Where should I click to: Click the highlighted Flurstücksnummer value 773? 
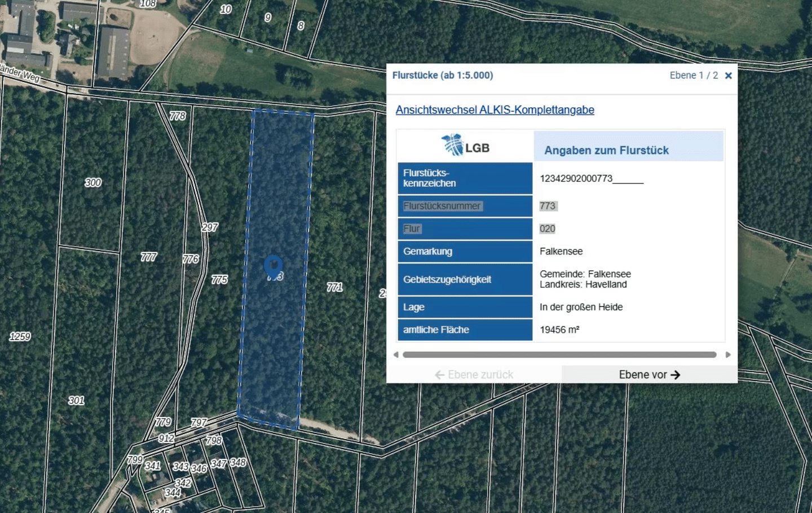tap(548, 206)
